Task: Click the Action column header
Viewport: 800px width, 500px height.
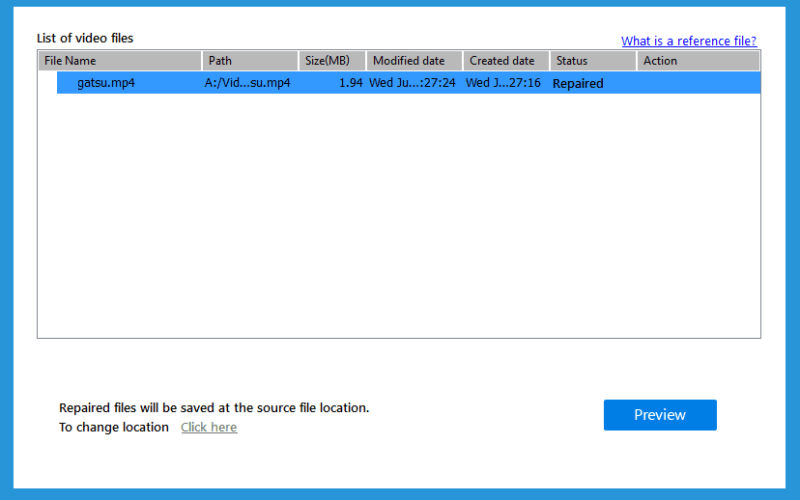Action: (698, 61)
